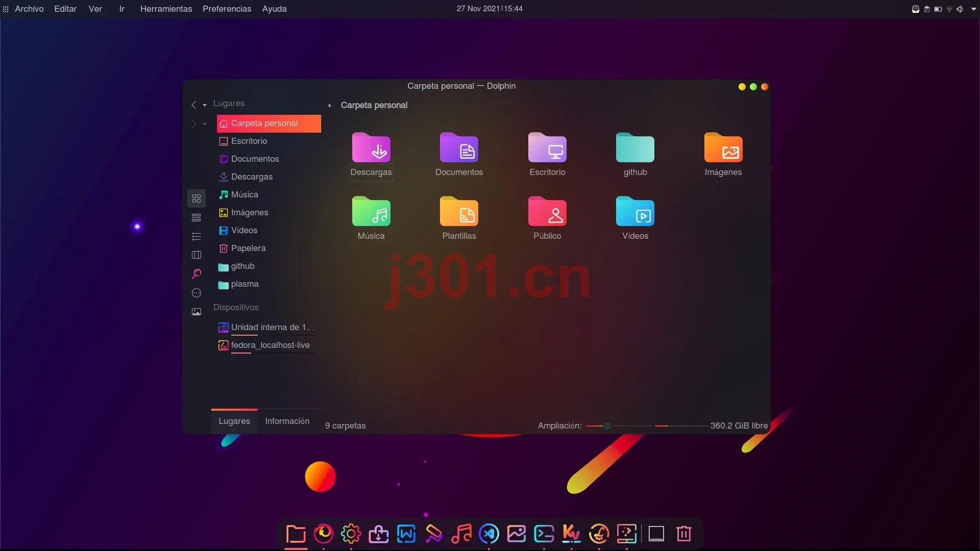Image resolution: width=980 pixels, height=551 pixels.
Task: Open the trash icon in dock
Action: [684, 534]
